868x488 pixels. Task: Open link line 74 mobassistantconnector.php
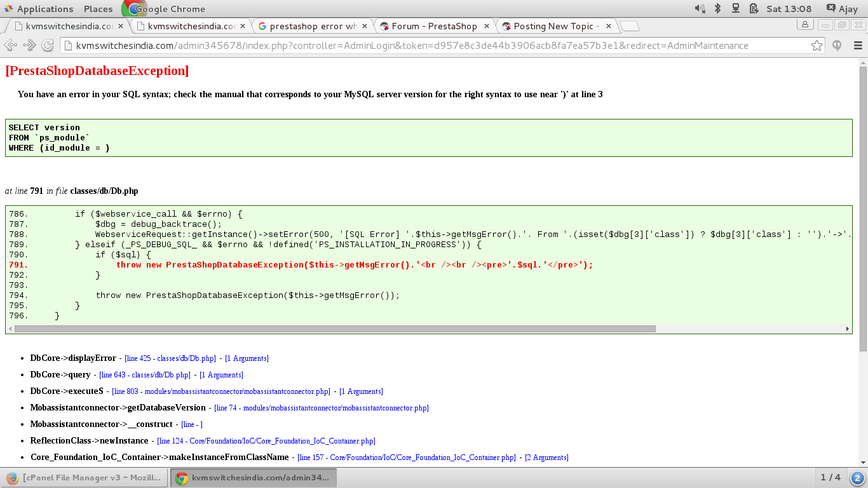click(x=321, y=408)
